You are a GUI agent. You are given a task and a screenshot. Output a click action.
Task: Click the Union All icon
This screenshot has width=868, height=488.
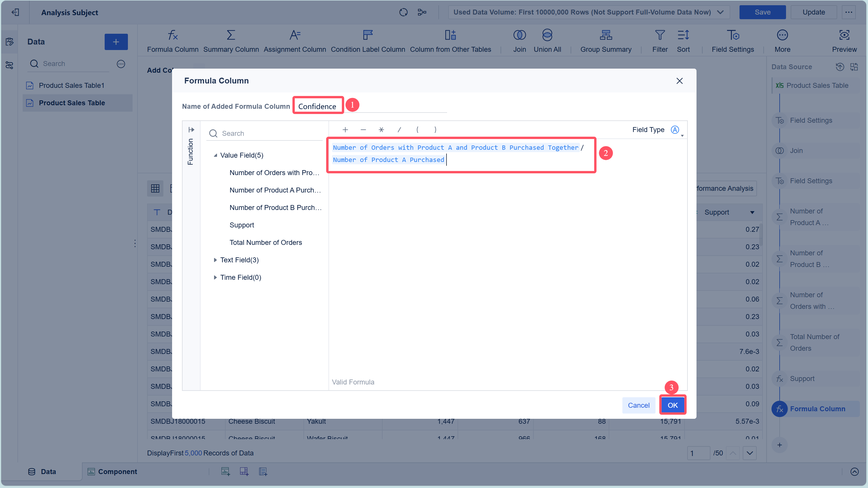point(547,35)
